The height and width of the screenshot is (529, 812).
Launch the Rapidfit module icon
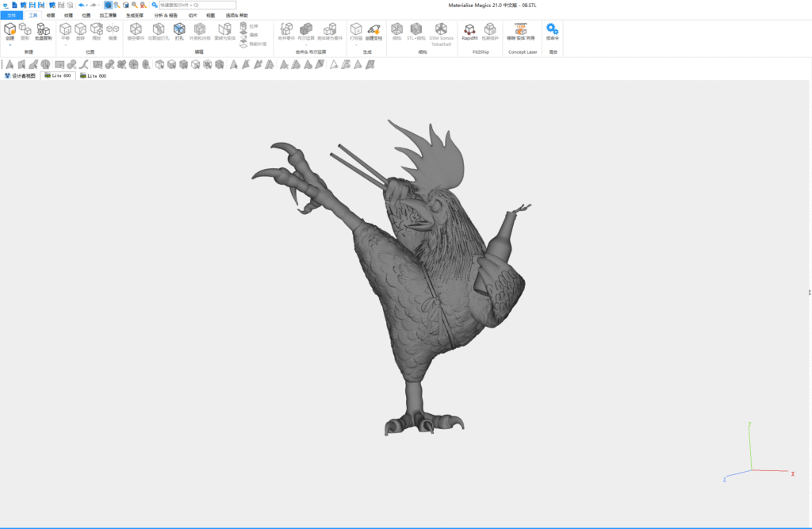click(469, 30)
